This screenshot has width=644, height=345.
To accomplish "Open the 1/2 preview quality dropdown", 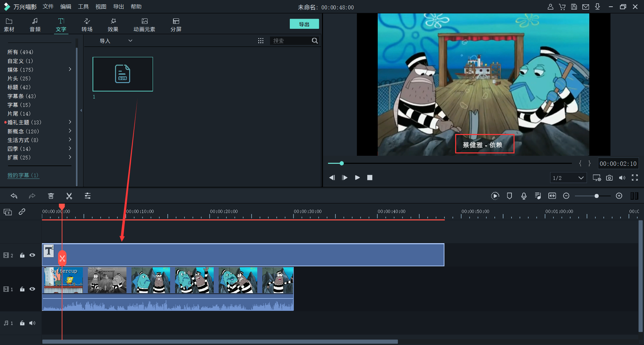I will 568,178.
